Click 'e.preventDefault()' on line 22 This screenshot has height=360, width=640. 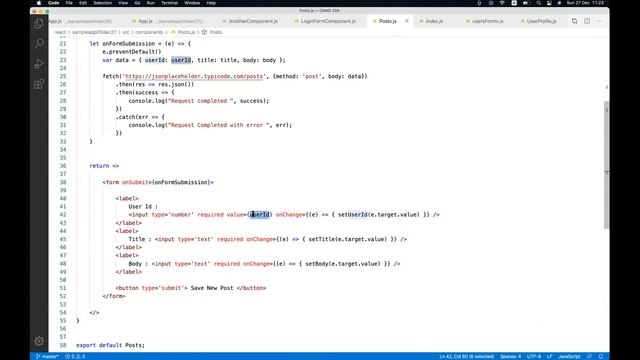click(x=132, y=52)
